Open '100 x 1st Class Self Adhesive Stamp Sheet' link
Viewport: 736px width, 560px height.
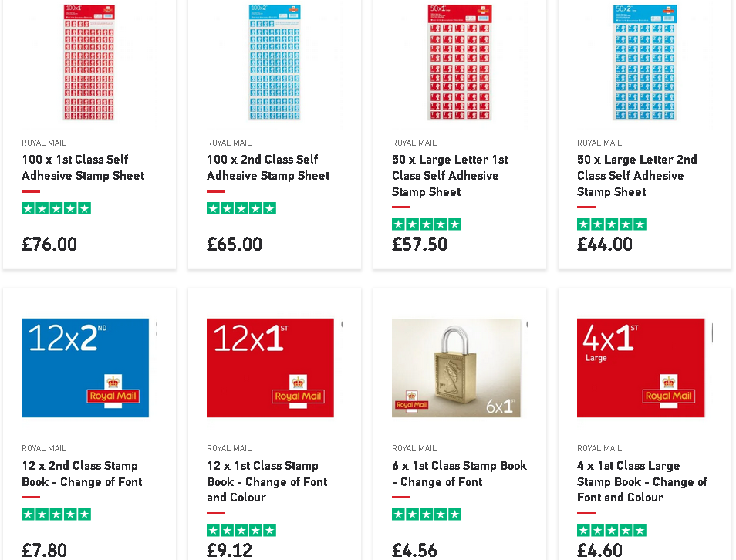[83, 167]
